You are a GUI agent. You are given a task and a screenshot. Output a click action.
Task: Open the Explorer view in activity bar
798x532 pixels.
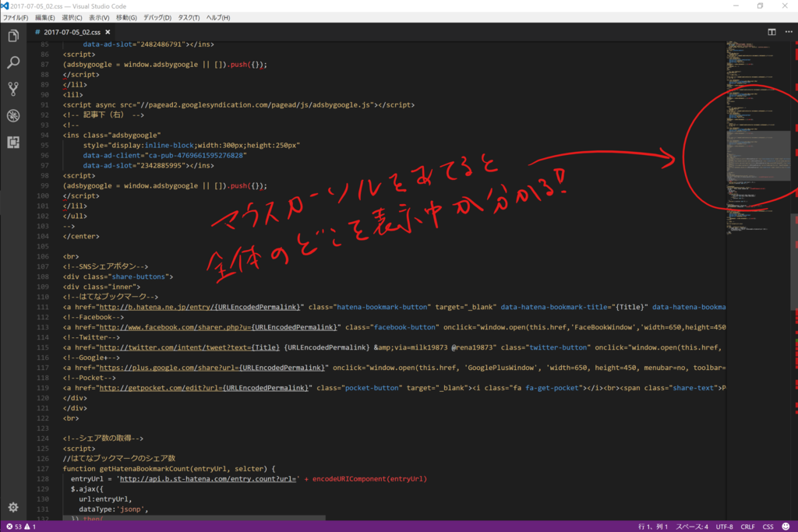pos(13,36)
